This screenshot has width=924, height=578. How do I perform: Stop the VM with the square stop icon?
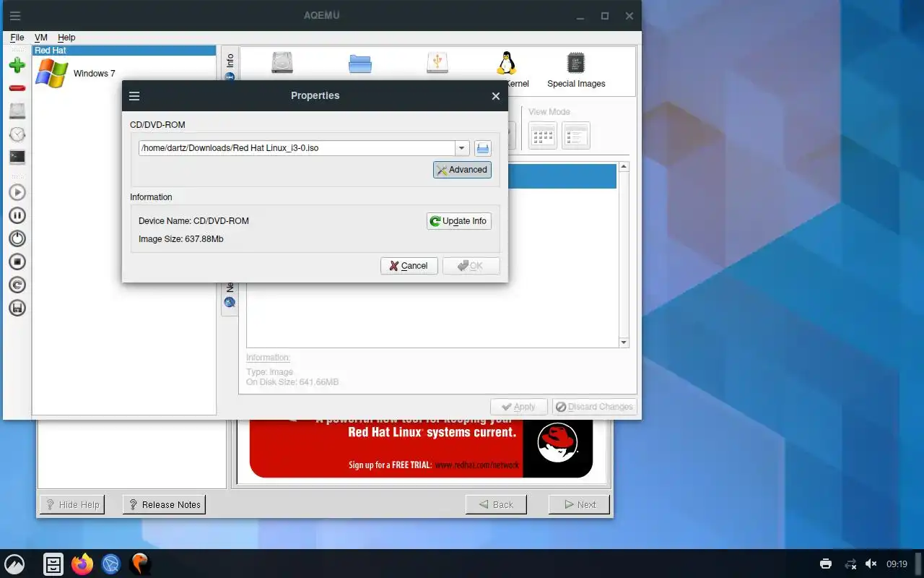click(x=17, y=262)
